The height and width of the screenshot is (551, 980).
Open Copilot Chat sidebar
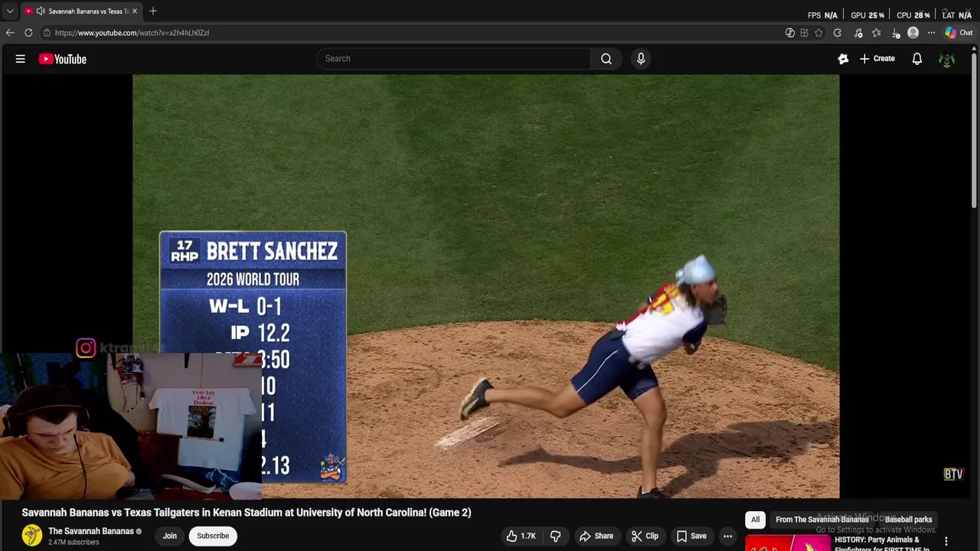959,33
